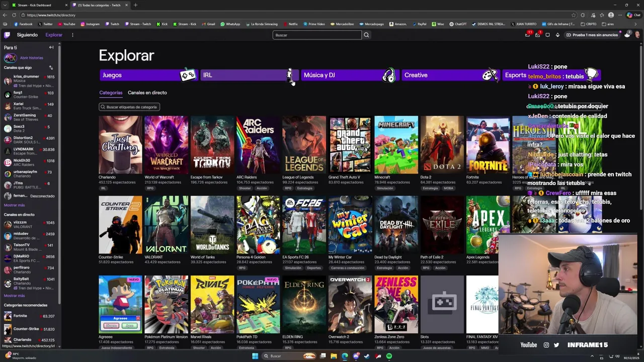Open Discord from the taskbar

[356, 356]
